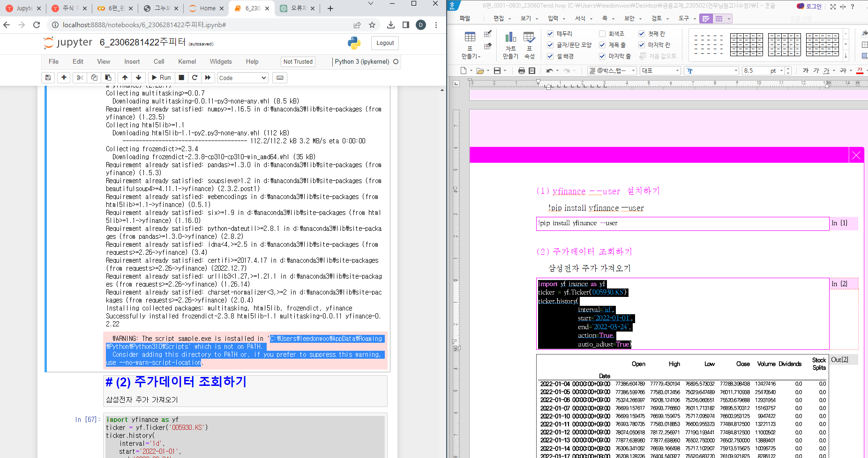Screen dimensions: 868x458
Task: Open the 8.5 pt font size dropdown
Action: pyautogui.click(x=781, y=71)
